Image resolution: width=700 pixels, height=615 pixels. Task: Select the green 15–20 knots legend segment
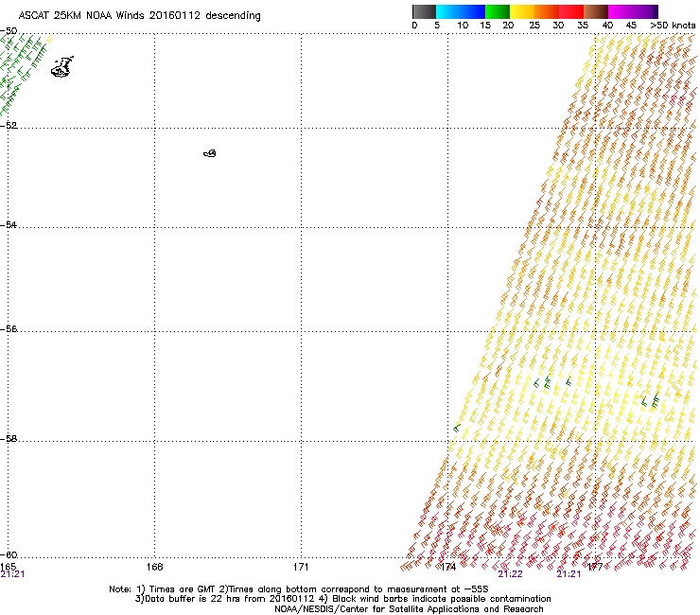[x=497, y=11]
